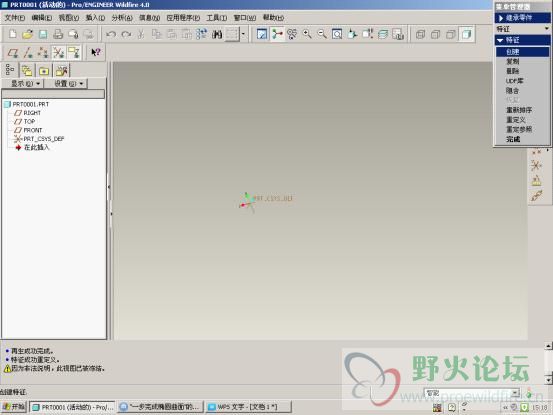Toggle annotation element display icon
Image resolution: width=553 pixels, height=415 pixels.
pyautogui.click(x=73, y=53)
